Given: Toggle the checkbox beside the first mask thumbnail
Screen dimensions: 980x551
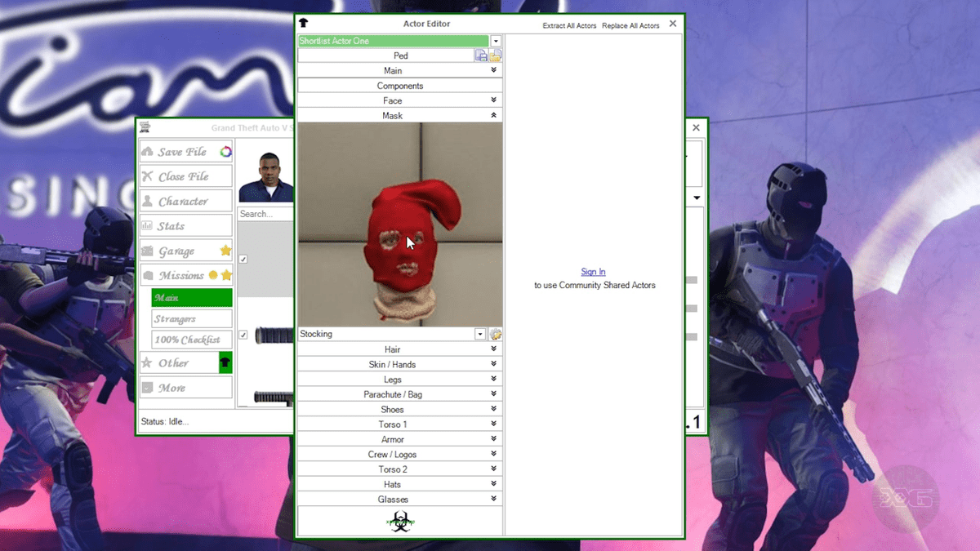Looking at the screenshot, I should (x=243, y=259).
